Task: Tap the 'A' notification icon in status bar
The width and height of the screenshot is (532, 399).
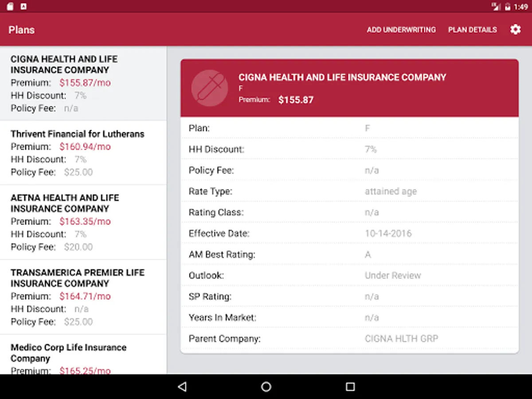Action: (23, 6)
